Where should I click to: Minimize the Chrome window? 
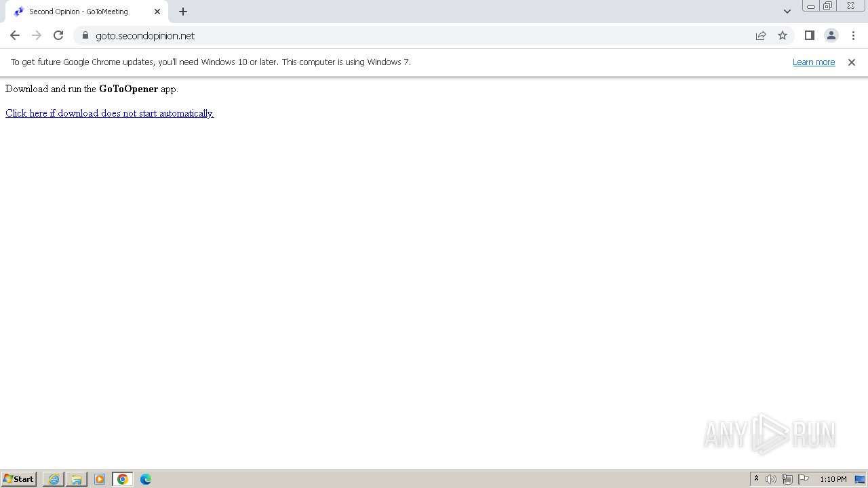coord(811,6)
